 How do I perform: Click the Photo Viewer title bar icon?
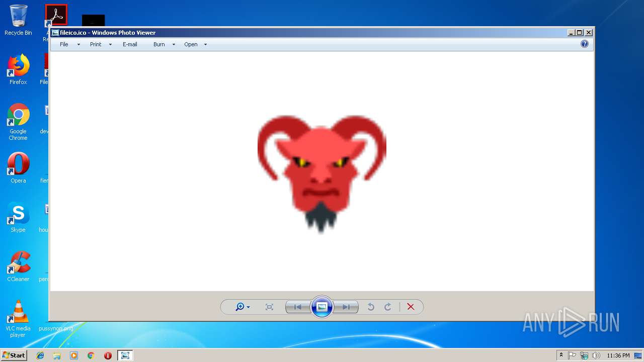[55, 33]
